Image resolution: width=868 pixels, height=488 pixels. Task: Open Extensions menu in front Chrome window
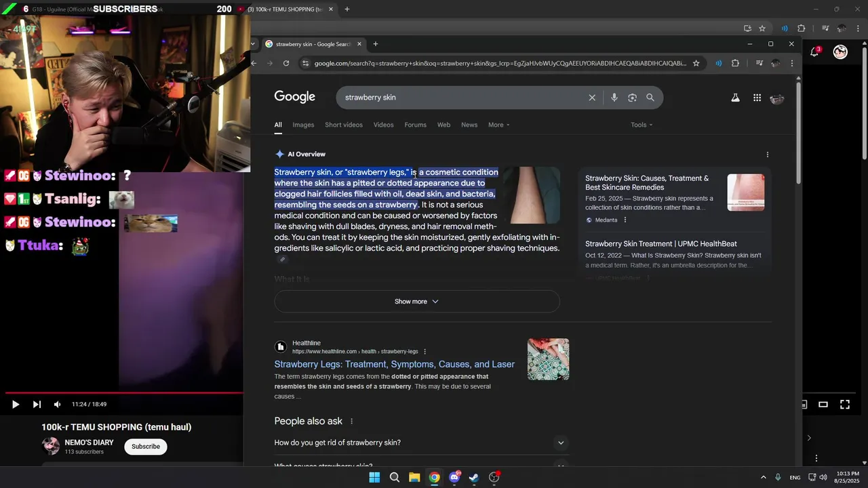coord(735,63)
